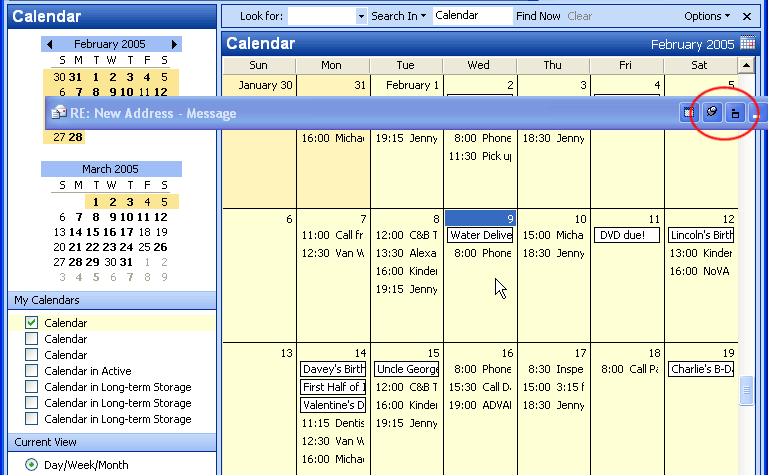Click the scroll-up arrow of the calendar grid
The height and width of the screenshot is (475, 768).
(745, 65)
